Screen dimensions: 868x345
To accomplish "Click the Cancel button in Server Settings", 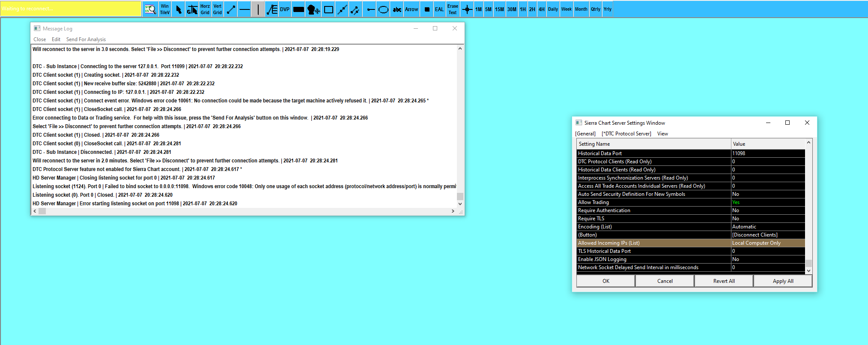I will coord(665,281).
